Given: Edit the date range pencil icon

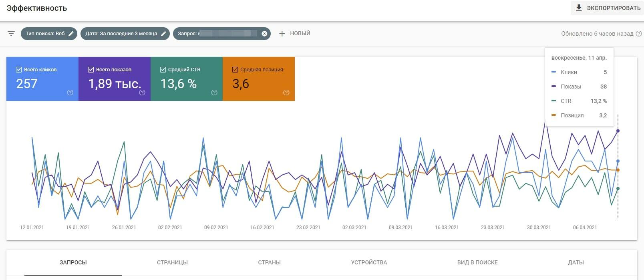Looking at the screenshot, I should [163, 34].
